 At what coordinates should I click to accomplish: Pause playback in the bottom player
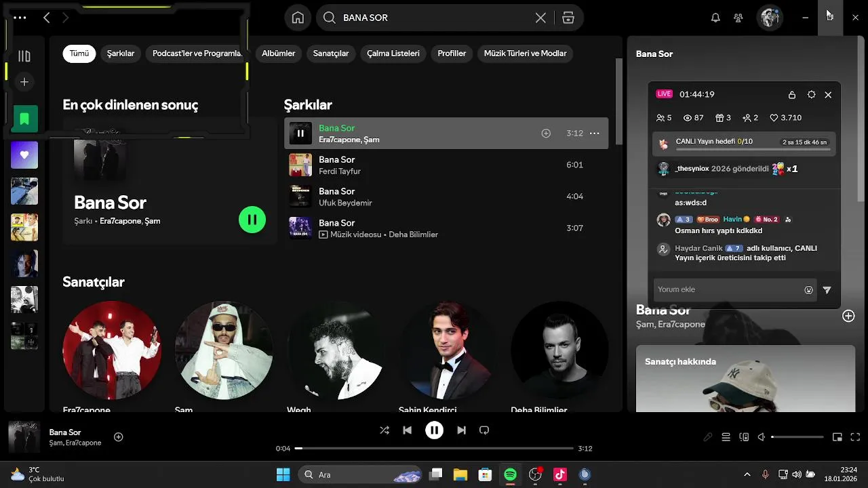point(434,430)
